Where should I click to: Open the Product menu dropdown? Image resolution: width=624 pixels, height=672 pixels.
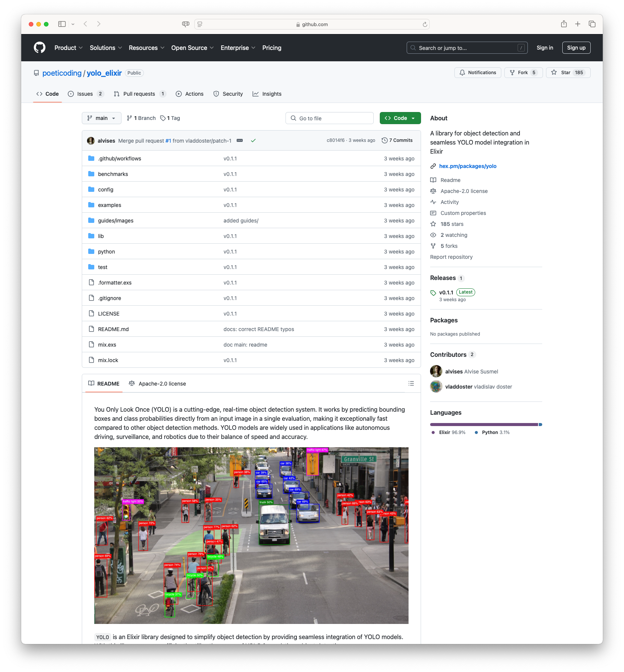coord(69,48)
